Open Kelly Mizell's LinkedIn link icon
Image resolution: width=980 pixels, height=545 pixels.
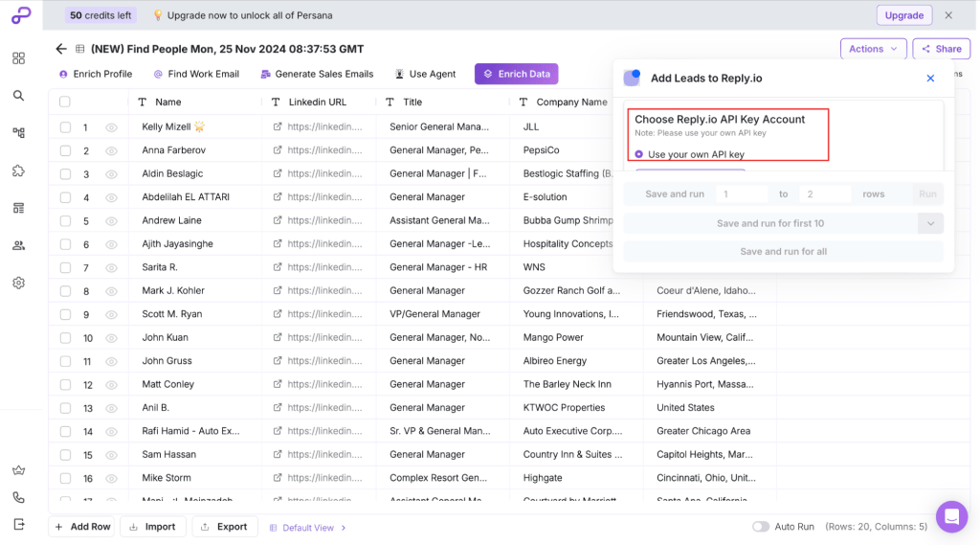[278, 126]
